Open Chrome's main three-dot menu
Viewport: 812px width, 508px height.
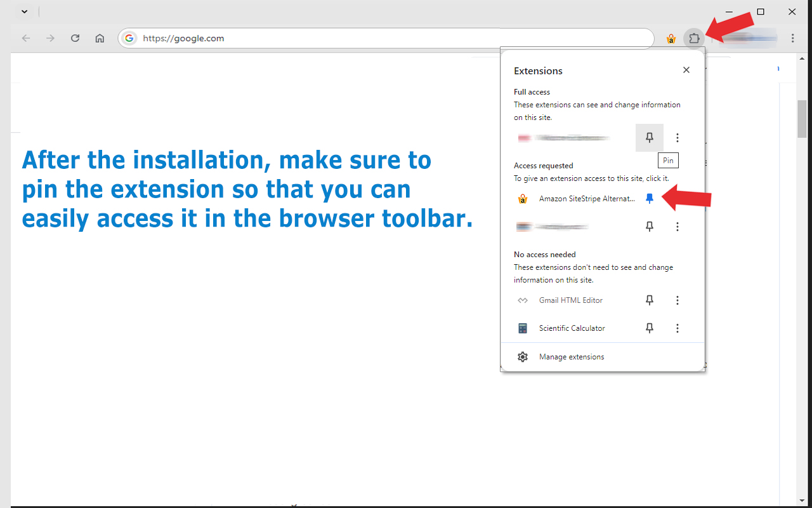tap(792, 38)
